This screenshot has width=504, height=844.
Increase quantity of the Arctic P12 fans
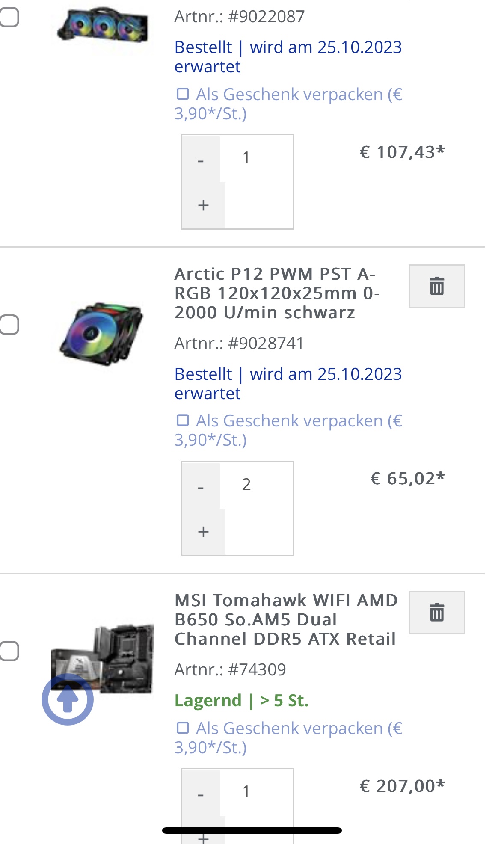point(203,532)
